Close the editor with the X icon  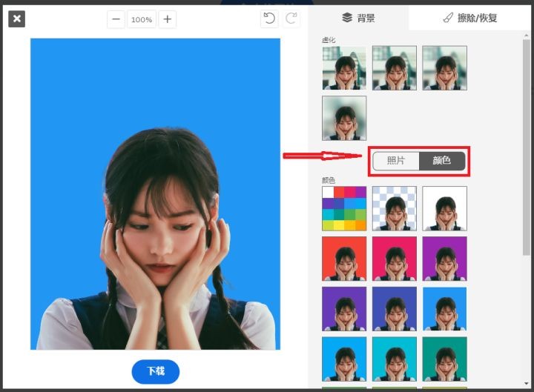17,19
